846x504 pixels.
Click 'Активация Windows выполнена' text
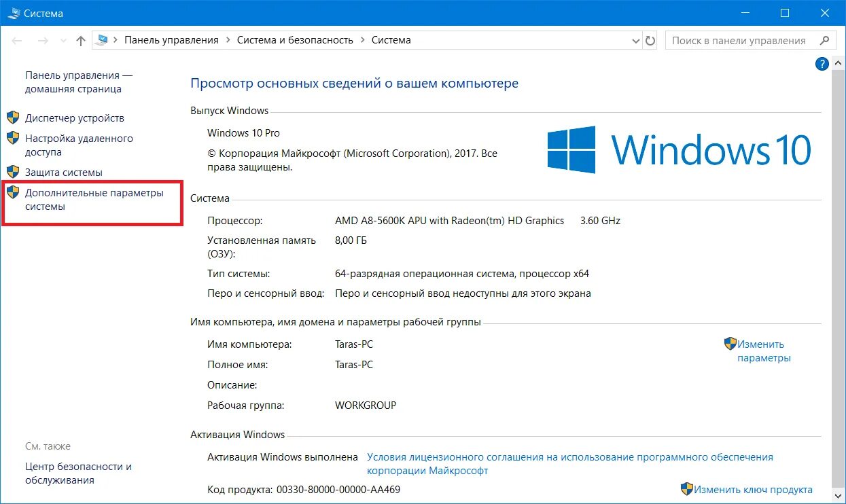[x=283, y=457]
